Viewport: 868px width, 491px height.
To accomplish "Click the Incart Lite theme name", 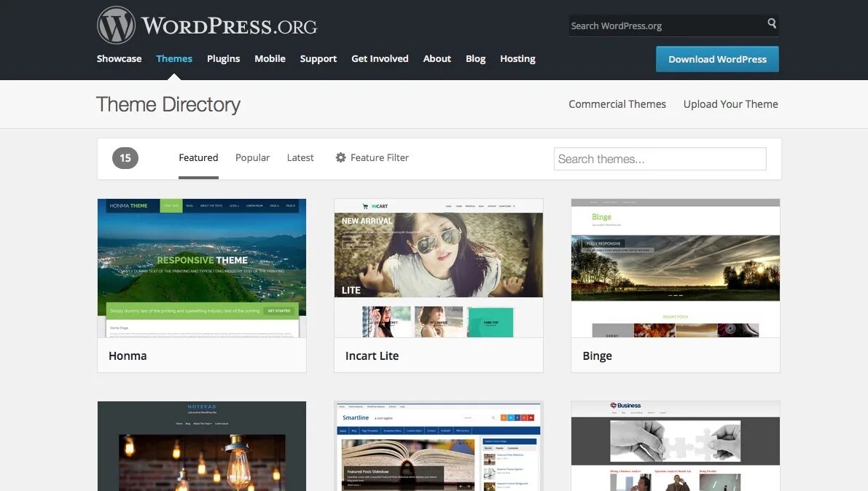I will [372, 356].
